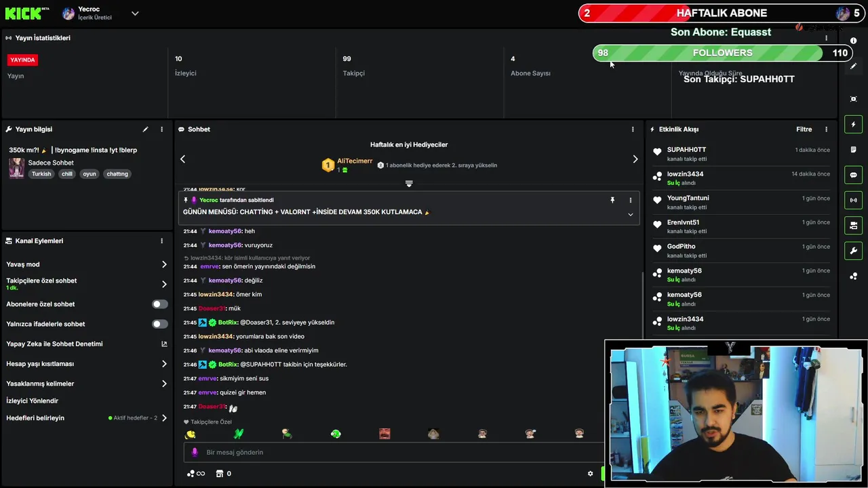Open the info icon in right sidebar
Image resolution: width=868 pixels, height=488 pixels.
click(x=853, y=41)
